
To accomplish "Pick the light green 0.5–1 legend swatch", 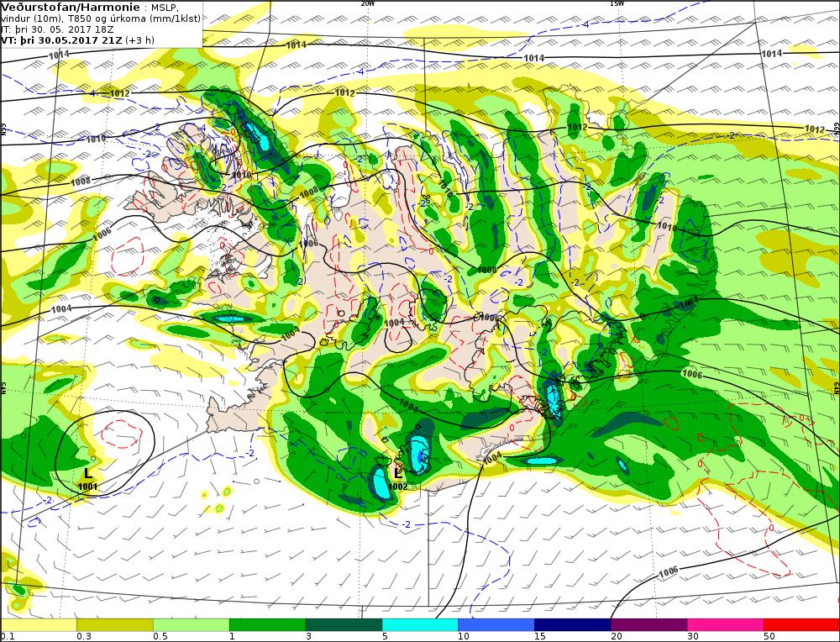I will click(x=192, y=625).
